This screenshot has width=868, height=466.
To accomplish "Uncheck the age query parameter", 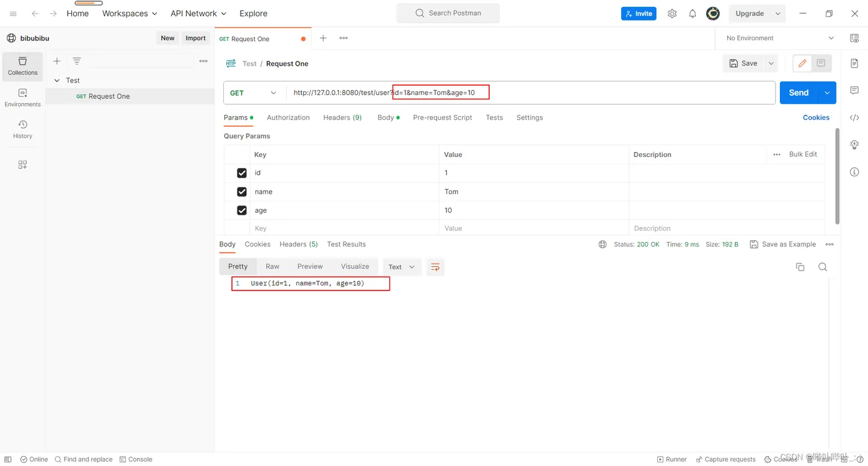I will coord(242,210).
